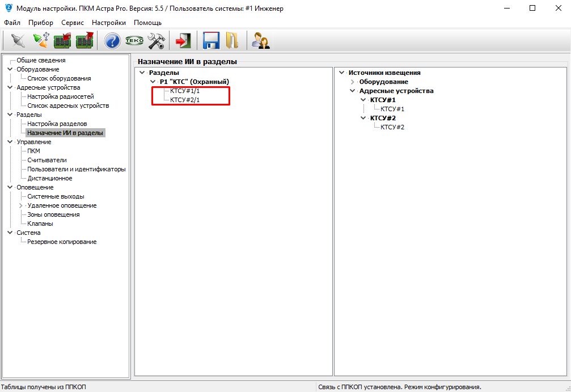
Task: Click the gray disconnect plug icon
Action: [18, 41]
